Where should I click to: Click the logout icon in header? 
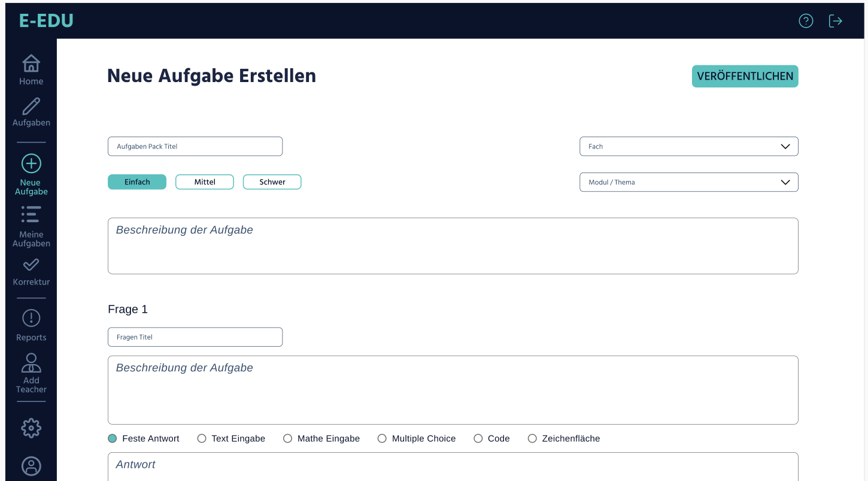pyautogui.click(x=836, y=21)
